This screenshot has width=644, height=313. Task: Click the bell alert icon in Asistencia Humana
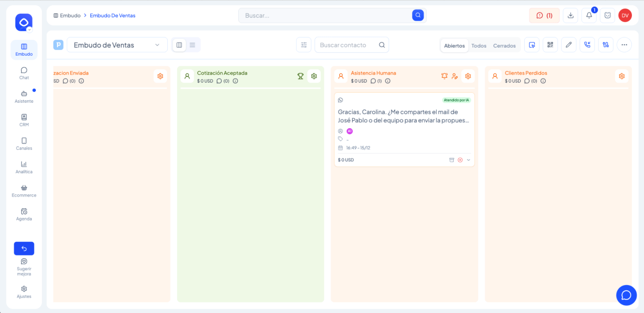(x=444, y=76)
